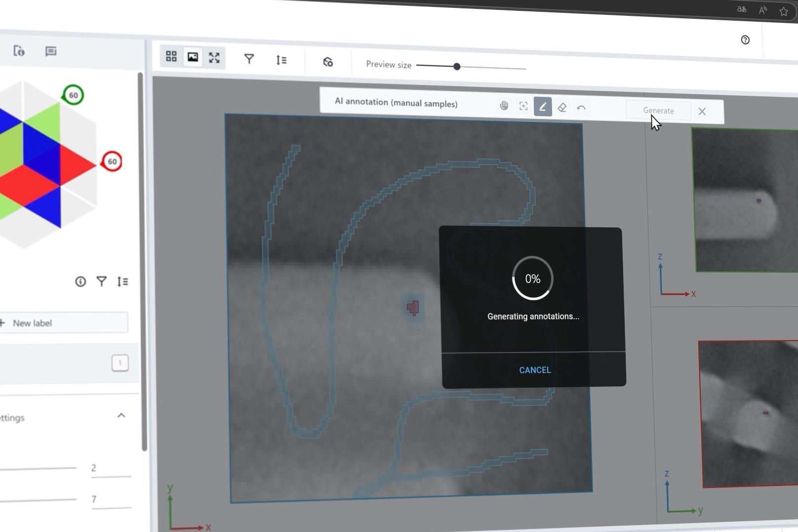Open sort options in top toolbar
Viewport: 798px width, 532px height.
pos(281,60)
